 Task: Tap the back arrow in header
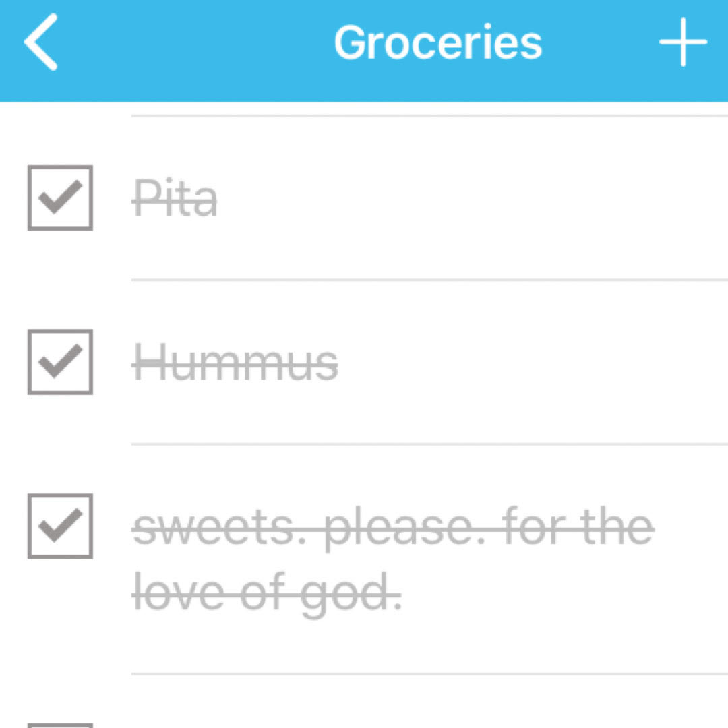pos(40,42)
